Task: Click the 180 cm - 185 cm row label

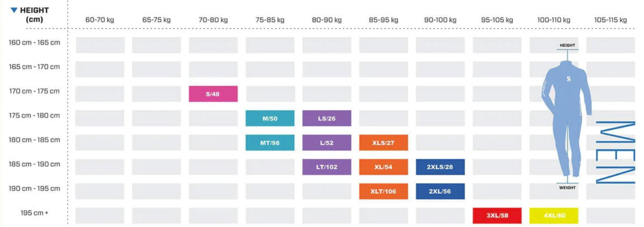Action: [x=35, y=140]
